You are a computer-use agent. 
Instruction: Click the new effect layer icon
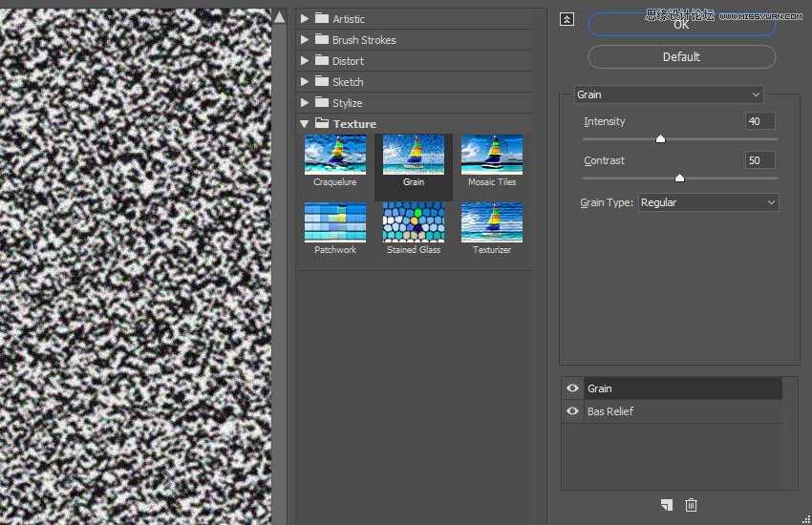coord(666,505)
